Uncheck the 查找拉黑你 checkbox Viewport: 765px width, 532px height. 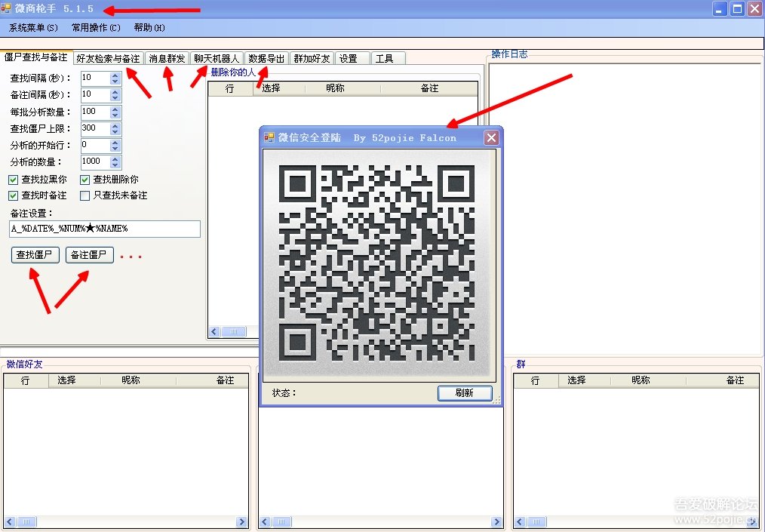click(x=13, y=180)
